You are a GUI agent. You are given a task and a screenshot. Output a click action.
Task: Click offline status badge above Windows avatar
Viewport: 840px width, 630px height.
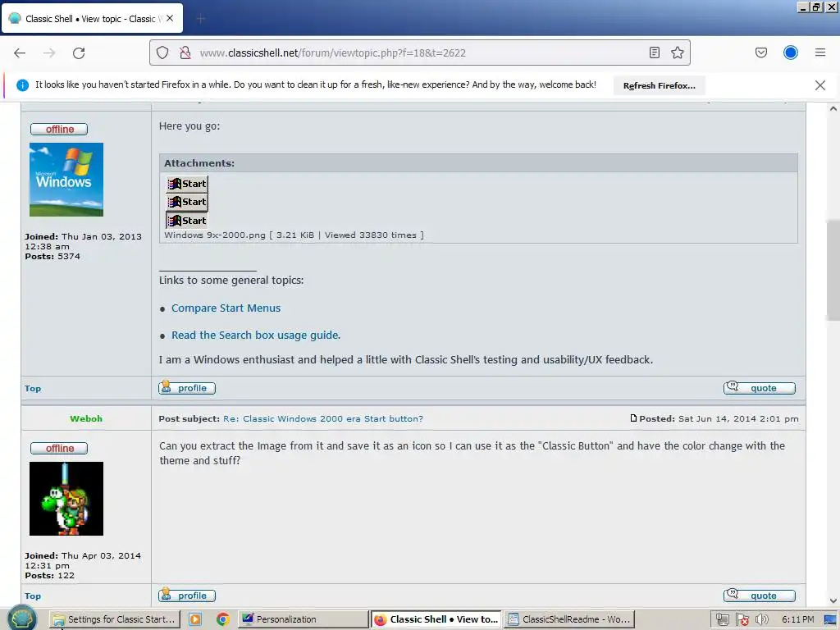click(59, 129)
